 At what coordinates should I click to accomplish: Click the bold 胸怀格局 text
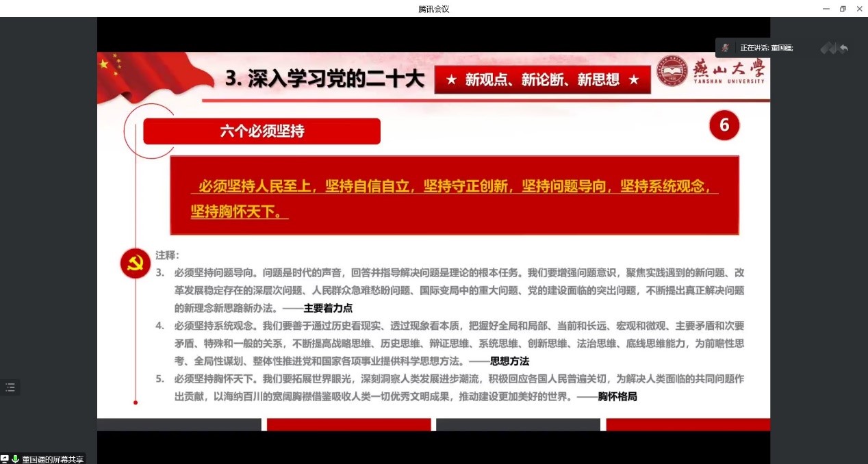coord(617,396)
